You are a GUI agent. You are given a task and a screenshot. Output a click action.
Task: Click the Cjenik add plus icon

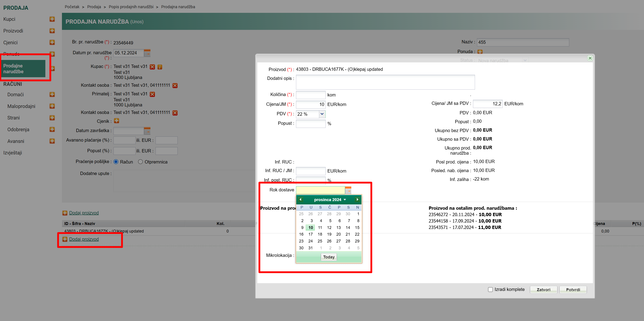click(117, 121)
